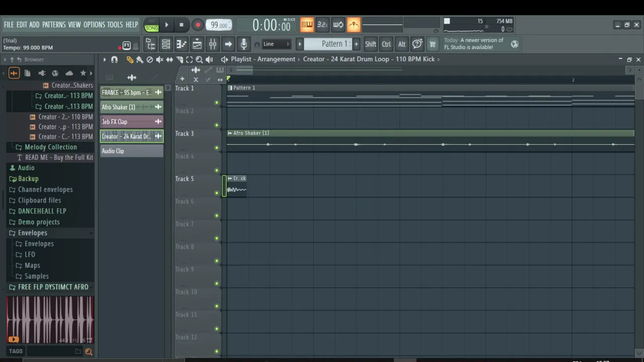Open the ADD menu
Image resolution: width=644 pixels, height=362 pixels.
coord(34,25)
